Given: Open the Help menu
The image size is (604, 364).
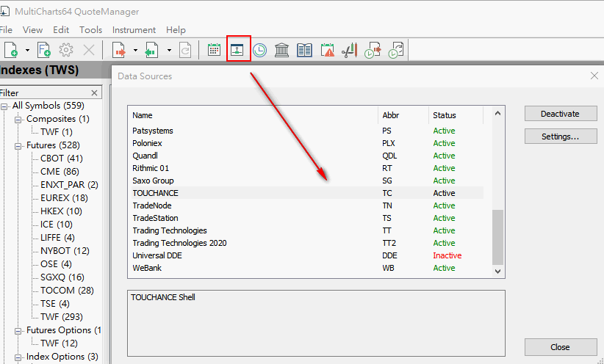Looking at the screenshot, I should tap(176, 29).
